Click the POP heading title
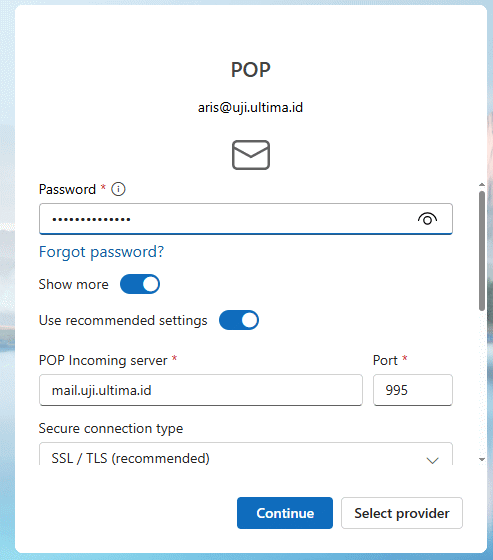 251,70
